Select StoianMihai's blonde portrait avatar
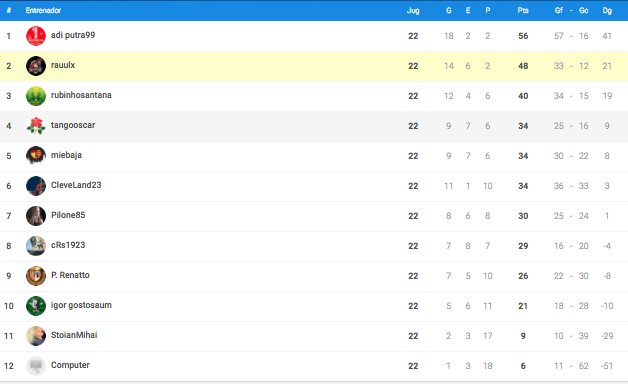The width and height of the screenshot is (628, 384). (36, 336)
